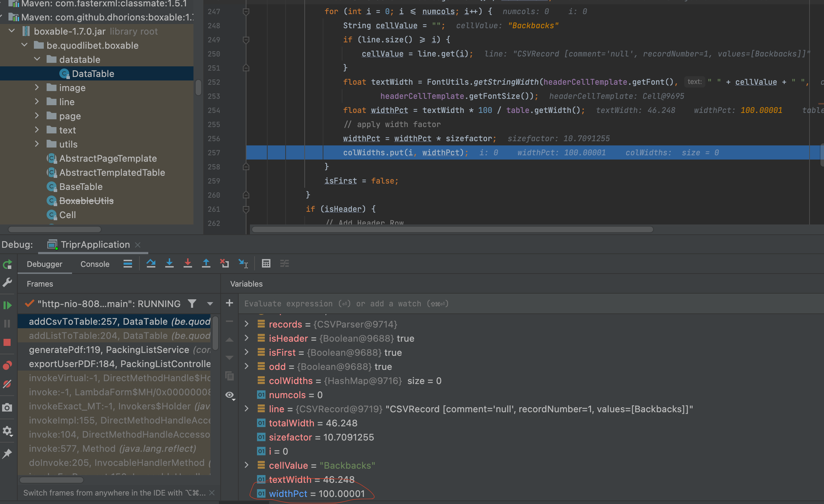This screenshot has height=504, width=824.
Task: Click Trace Current Stream Chain icon
Action: [285, 264]
